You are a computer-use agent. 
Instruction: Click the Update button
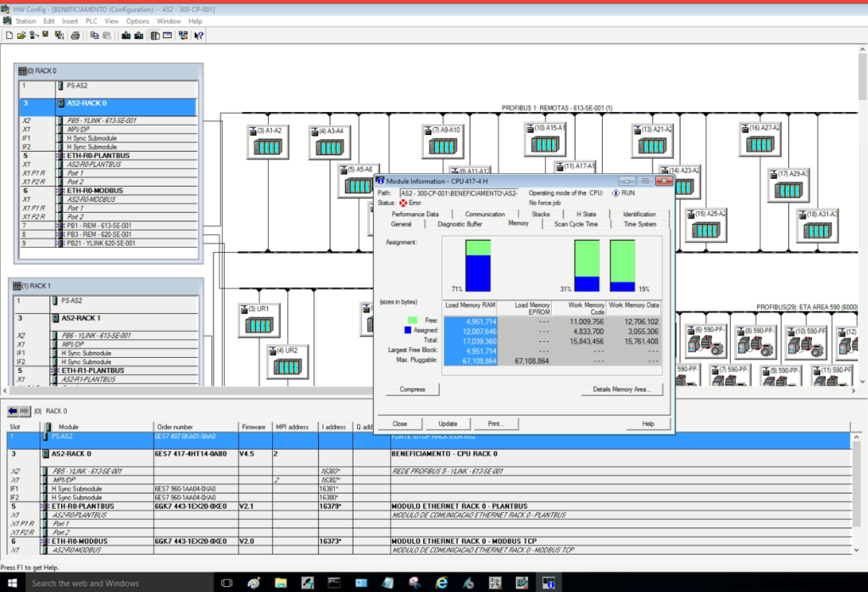click(448, 424)
